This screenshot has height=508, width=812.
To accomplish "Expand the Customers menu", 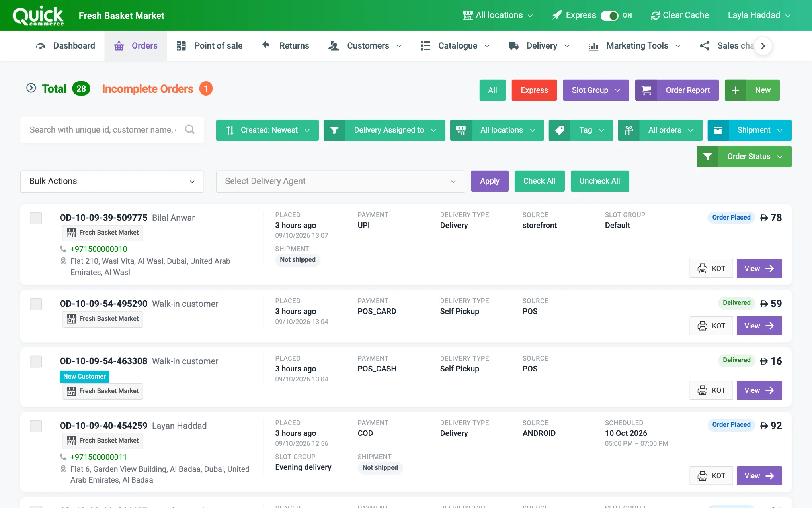I will 365,46.
